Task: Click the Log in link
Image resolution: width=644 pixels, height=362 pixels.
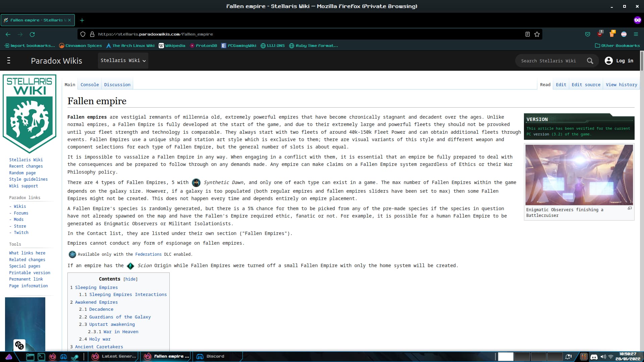Action: (625, 61)
